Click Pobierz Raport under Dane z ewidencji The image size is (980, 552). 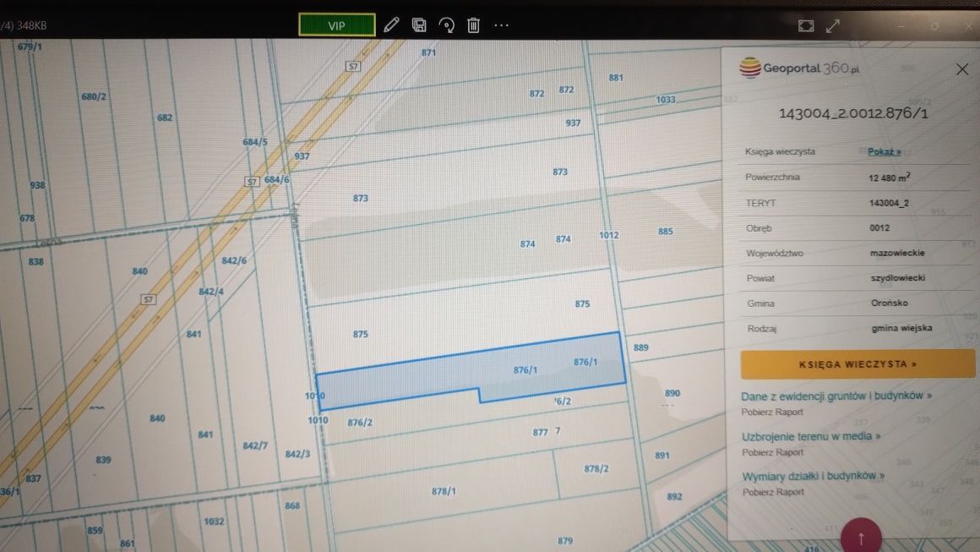tap(772, 412)
